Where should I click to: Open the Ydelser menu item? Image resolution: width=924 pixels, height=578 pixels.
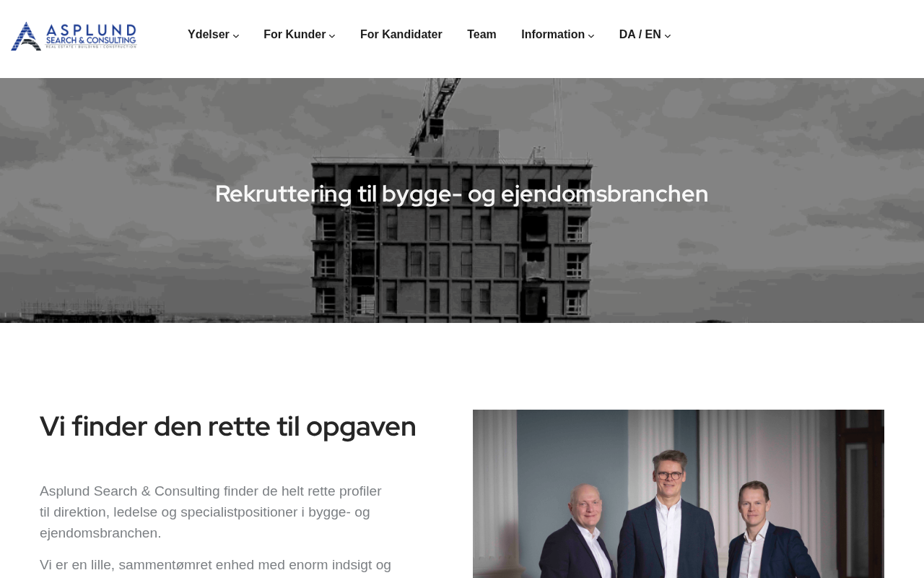(x=209, y=35)
